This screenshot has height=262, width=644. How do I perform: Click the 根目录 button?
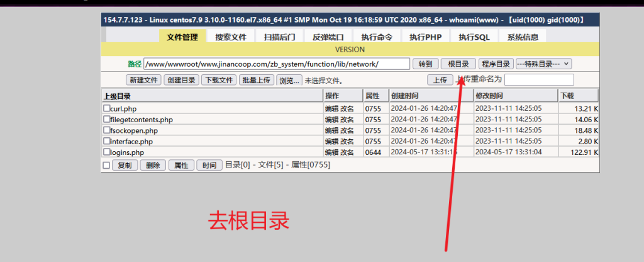pyautogui.click(x=458, y=64)
